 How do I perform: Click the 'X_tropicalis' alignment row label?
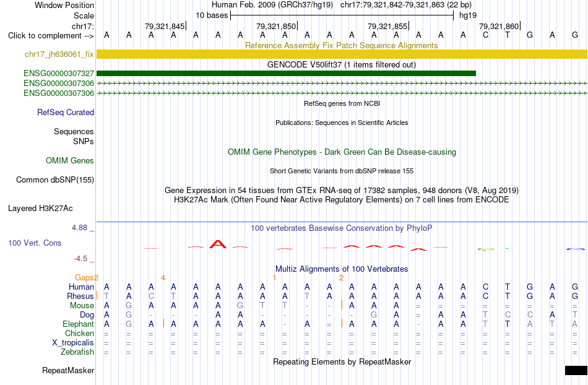(x=73, y=343)
